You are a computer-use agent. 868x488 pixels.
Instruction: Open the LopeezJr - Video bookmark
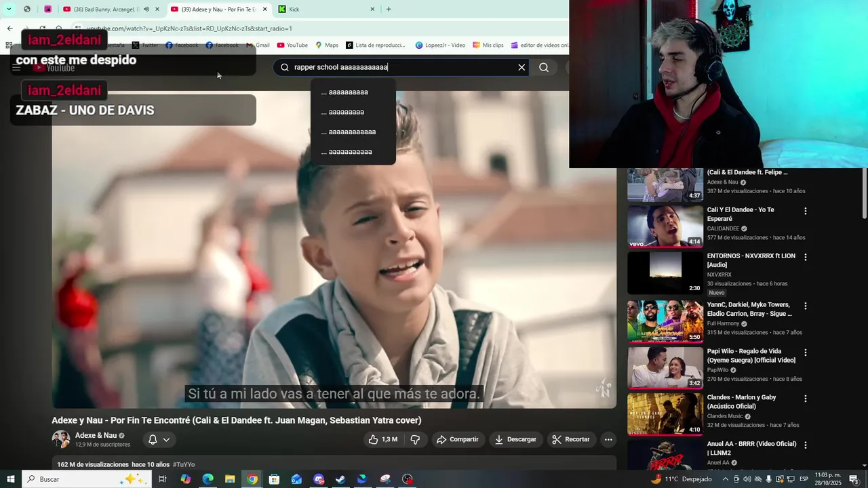(440, 45)
